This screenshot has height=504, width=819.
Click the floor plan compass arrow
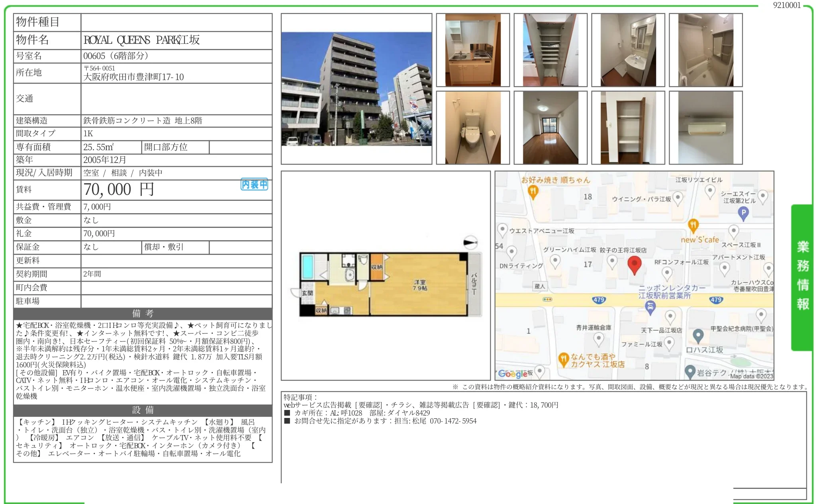tap(470, 242)
